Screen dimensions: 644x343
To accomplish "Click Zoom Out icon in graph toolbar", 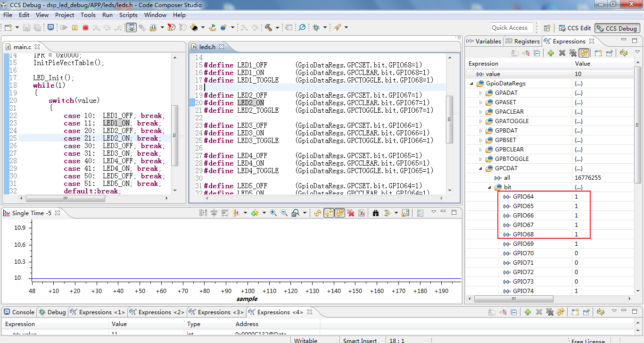I will click(x=284, y=213).
